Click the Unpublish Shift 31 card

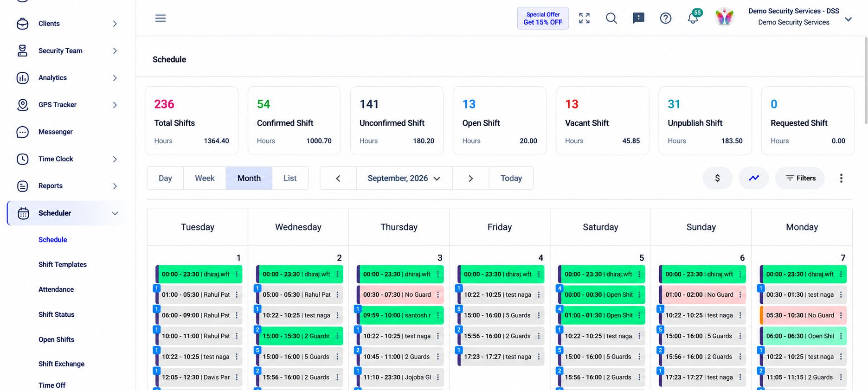[705, 121]
